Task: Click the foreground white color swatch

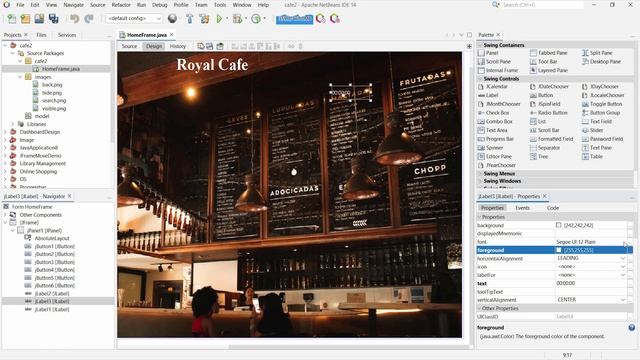Action: coord(558,250)
